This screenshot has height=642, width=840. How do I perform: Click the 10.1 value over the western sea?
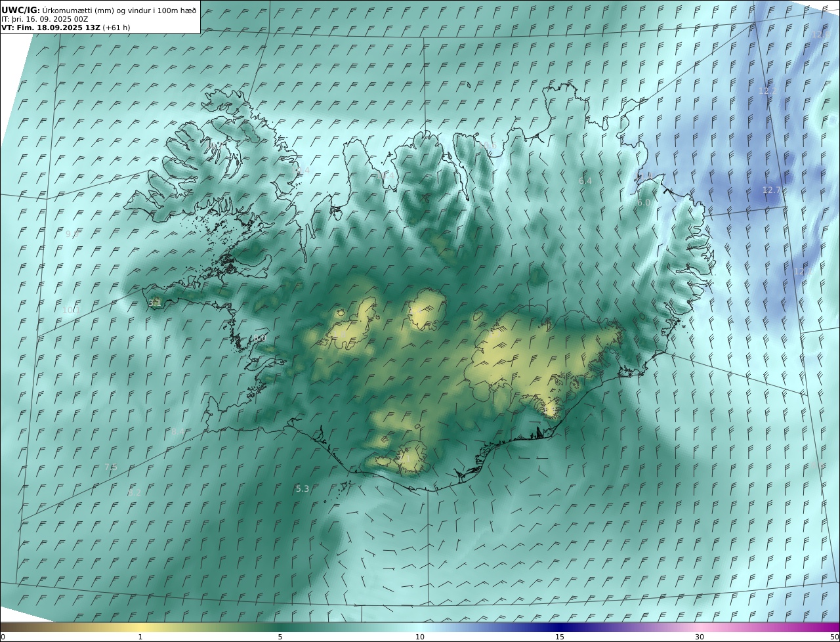point(71,310)
